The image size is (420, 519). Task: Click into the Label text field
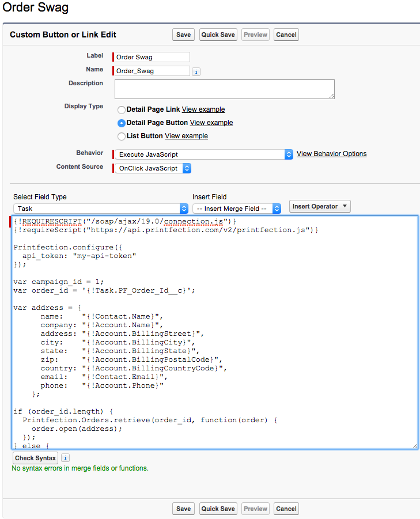(x=152, y=57)
